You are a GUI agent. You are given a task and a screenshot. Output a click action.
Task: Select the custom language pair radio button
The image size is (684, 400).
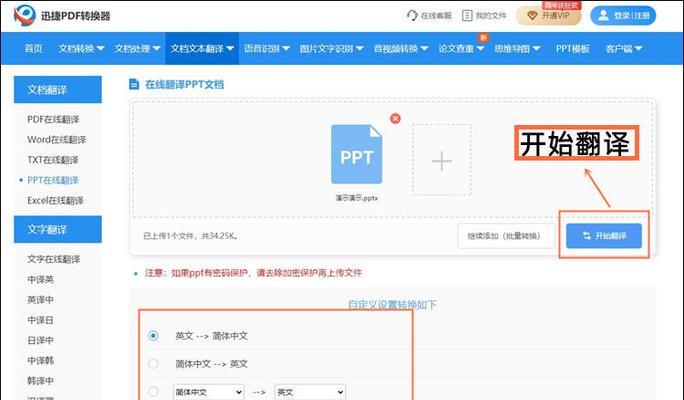(x=153, y=391)
